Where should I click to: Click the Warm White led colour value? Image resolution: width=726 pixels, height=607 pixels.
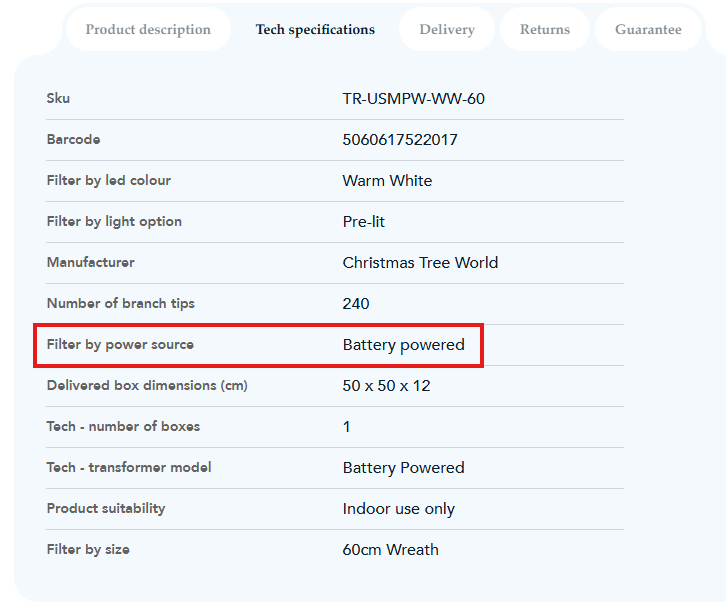(x=387, y=180)
